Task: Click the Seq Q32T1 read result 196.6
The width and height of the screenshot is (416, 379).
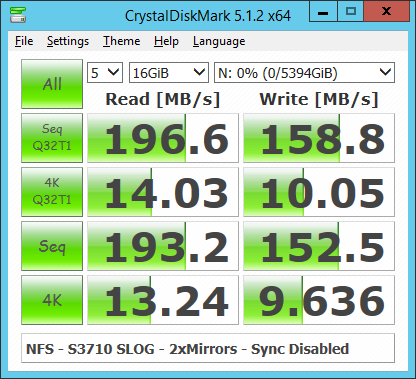Action: coord(163,138)
